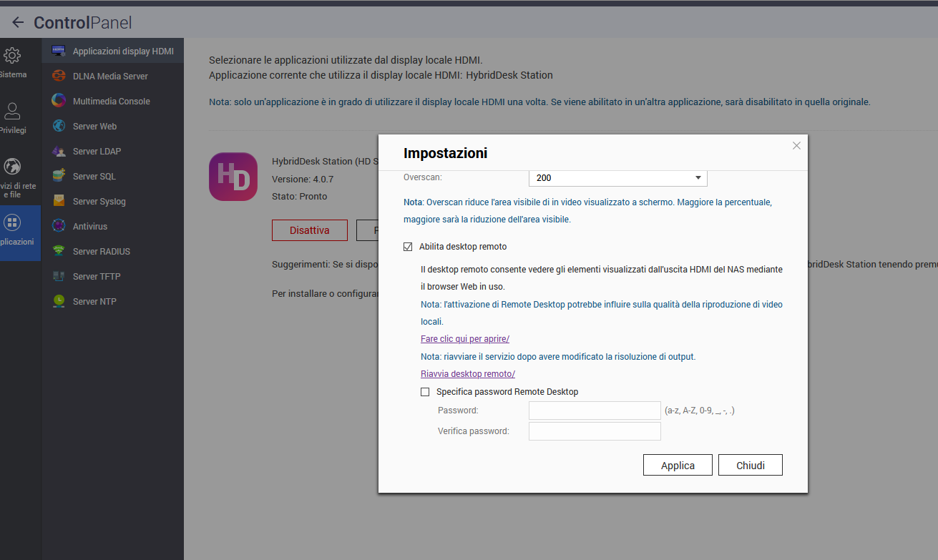Uncheck Abilita desktop remoto checkbox

coord(408,247)
